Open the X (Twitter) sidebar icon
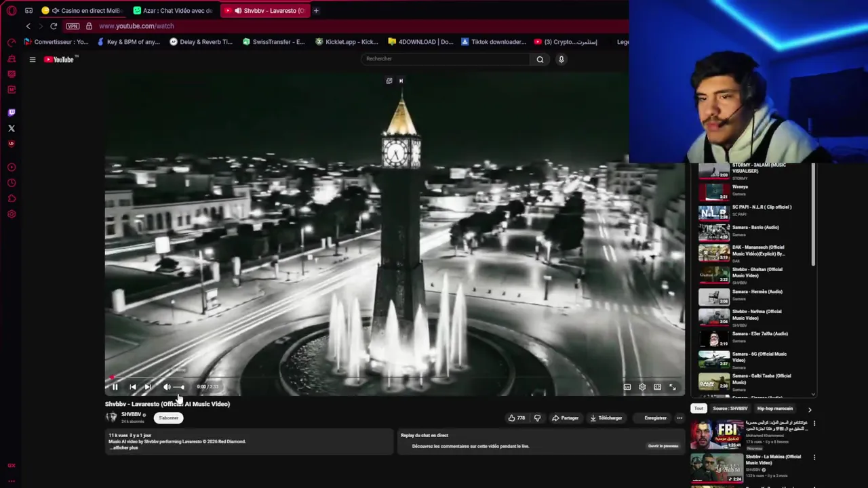 [x=12, y=128]
